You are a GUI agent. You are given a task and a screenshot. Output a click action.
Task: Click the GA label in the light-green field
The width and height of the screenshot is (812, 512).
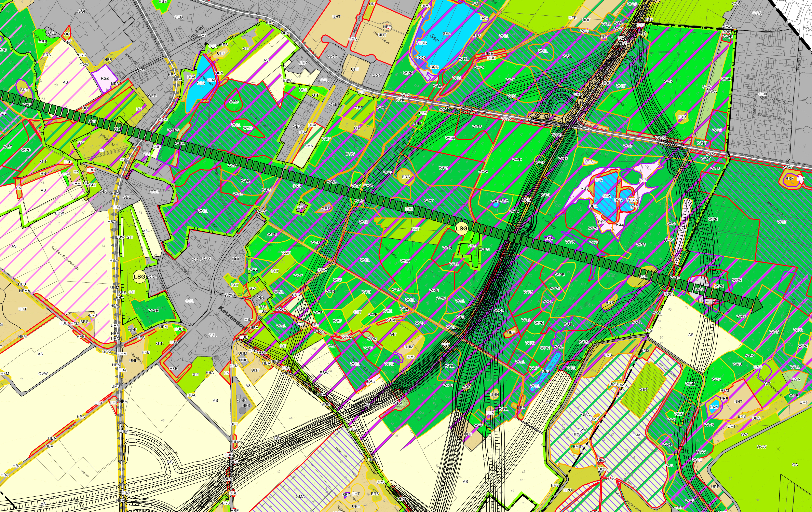[795, 465]
